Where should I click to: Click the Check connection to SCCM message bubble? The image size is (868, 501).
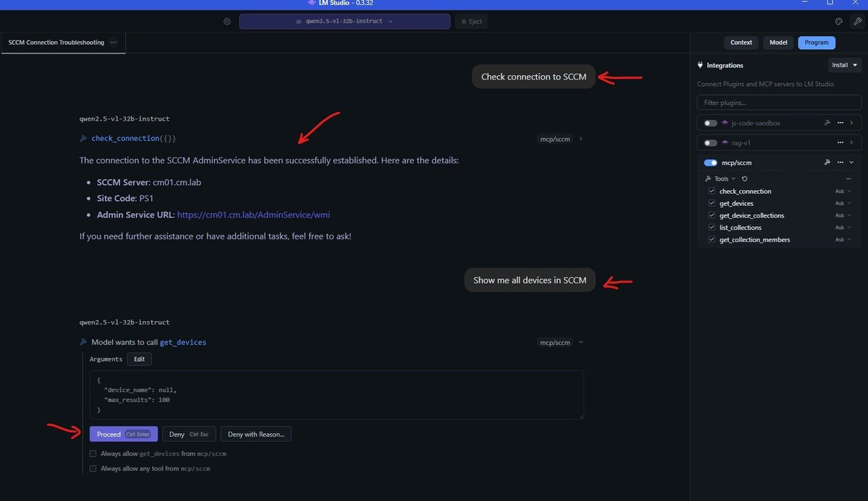click(534, 77)
